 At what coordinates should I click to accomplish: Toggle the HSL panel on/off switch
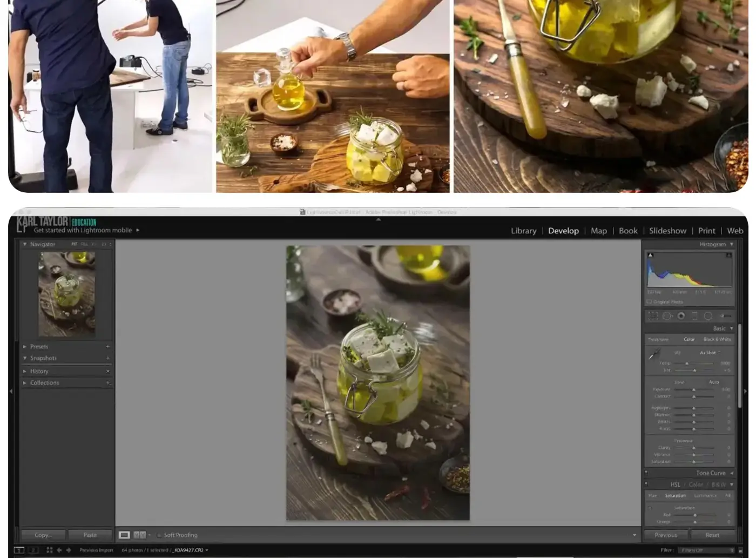[646, 485]
